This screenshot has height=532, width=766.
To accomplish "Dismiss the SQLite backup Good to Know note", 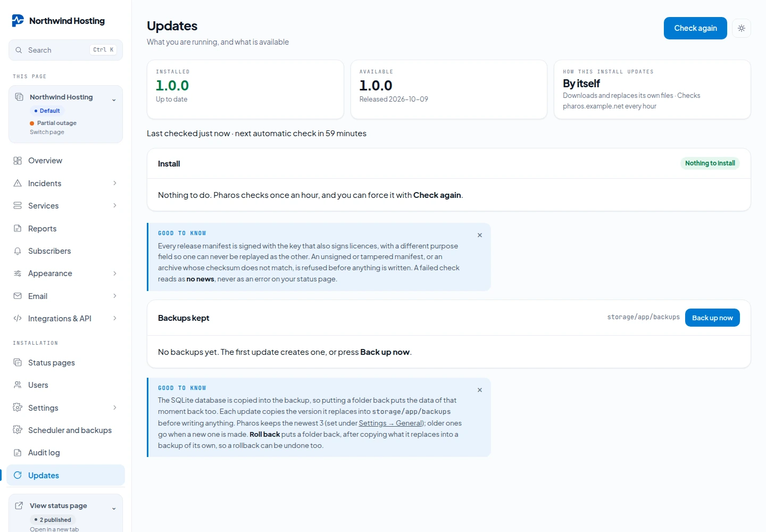I will 480,390.
